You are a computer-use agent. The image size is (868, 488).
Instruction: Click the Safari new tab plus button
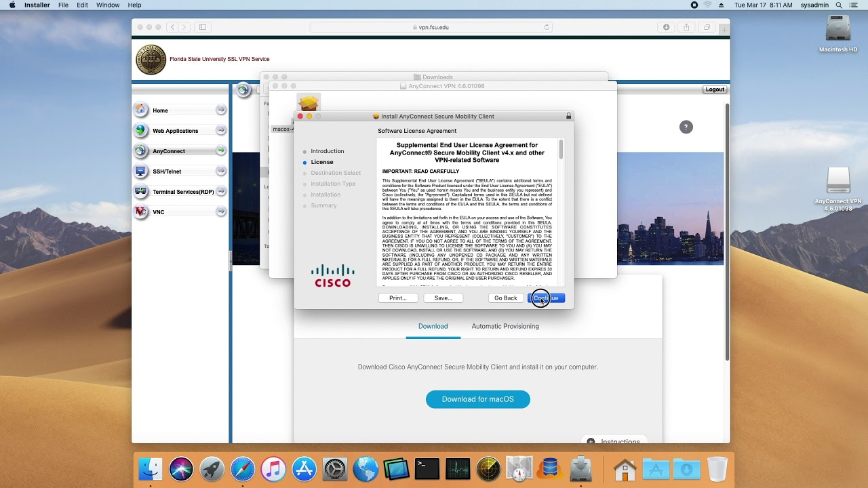pos(724,28)
